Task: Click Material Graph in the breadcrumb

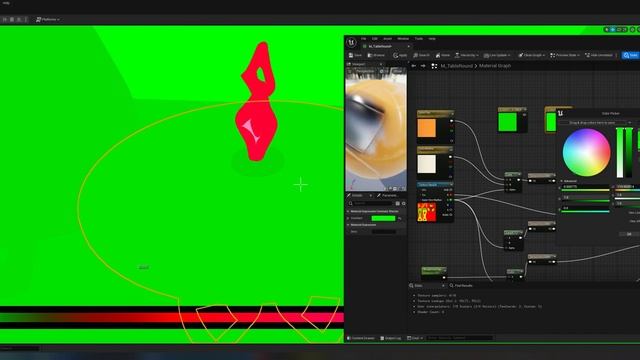Action: click(495, 66)
